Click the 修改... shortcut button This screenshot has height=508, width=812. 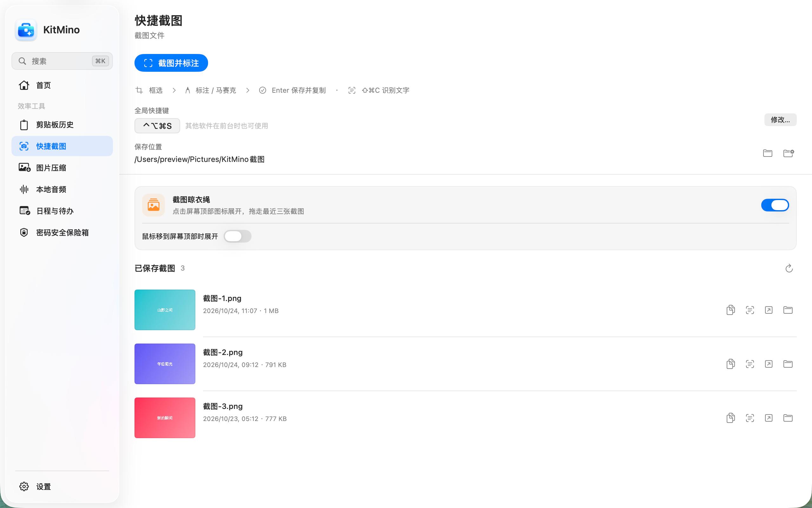click(781, 120)
